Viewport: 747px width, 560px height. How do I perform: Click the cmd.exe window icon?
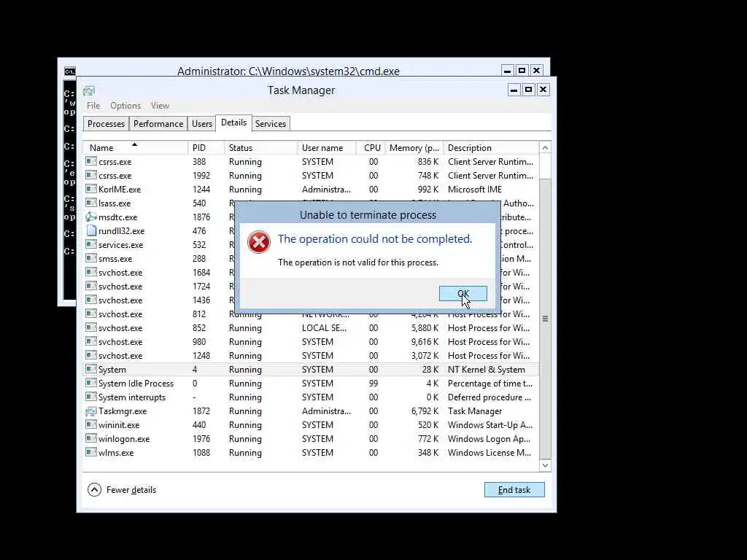69,71
